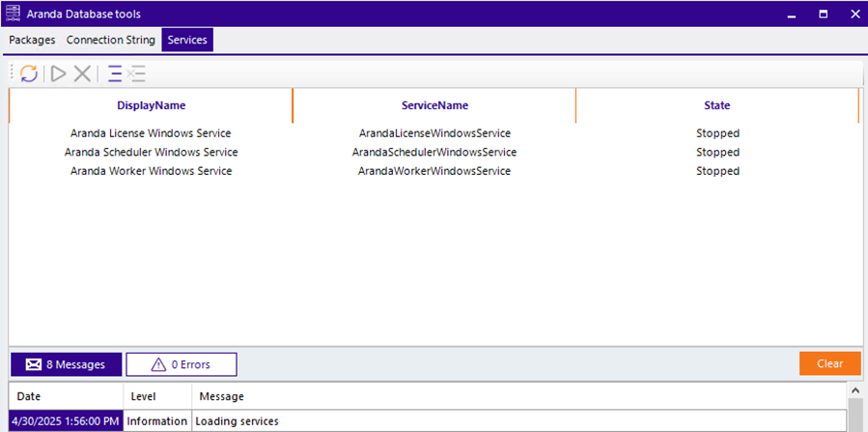Show the 8 Messages list

click(66, 364)
